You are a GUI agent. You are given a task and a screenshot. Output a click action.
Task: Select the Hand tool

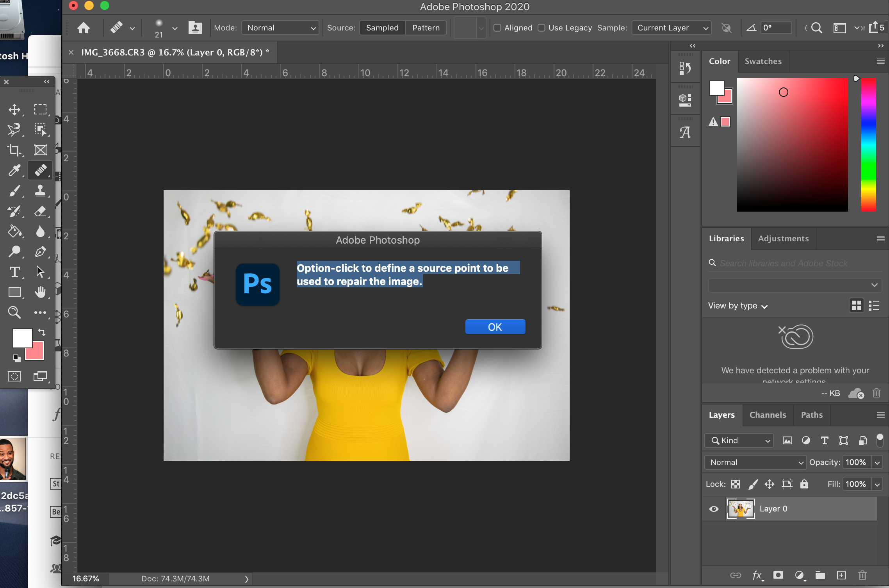40,292
